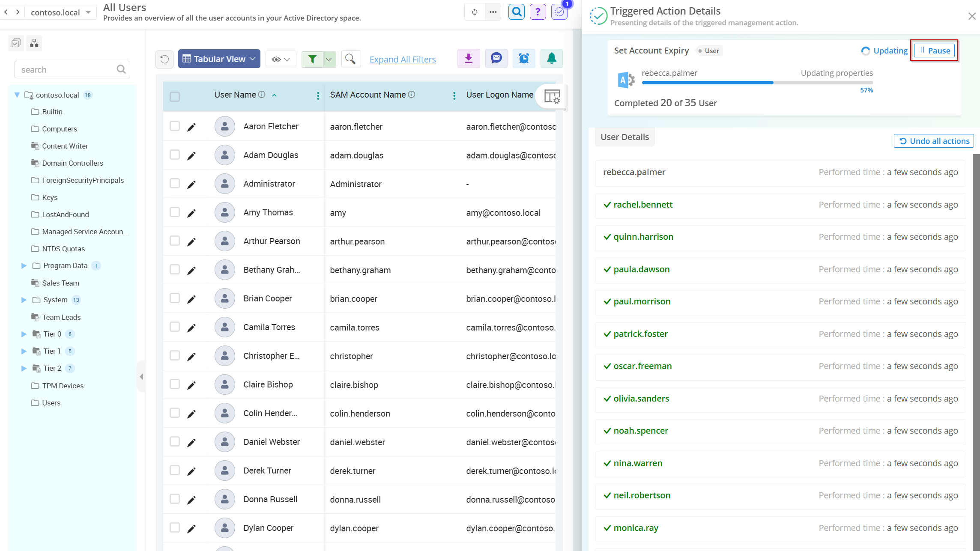Check the Brian Cooper row checkbox
The height and width of the screenshot is (551, 980).
tap(175, 298)
